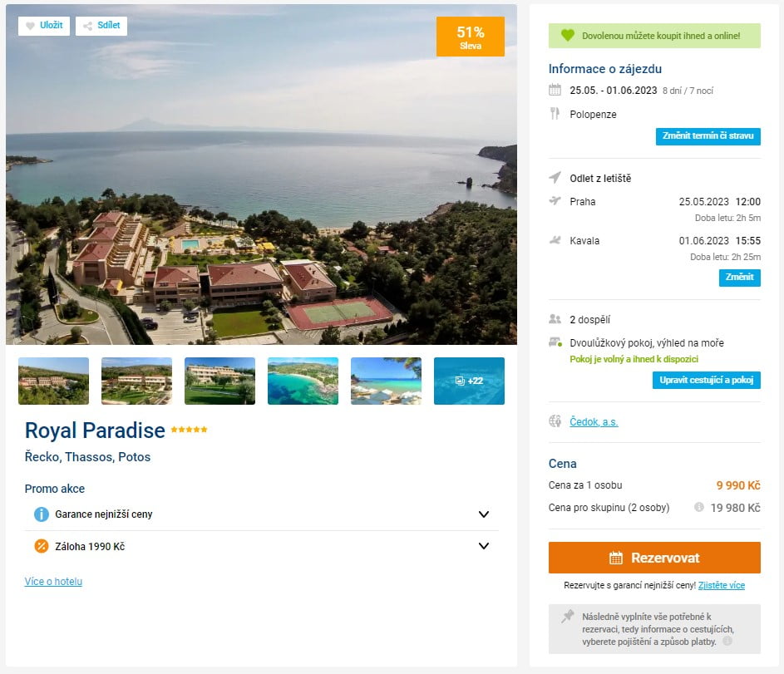Click the info icon next to group price
Viewport: 784px width, 674px height.
coord(699,507)
